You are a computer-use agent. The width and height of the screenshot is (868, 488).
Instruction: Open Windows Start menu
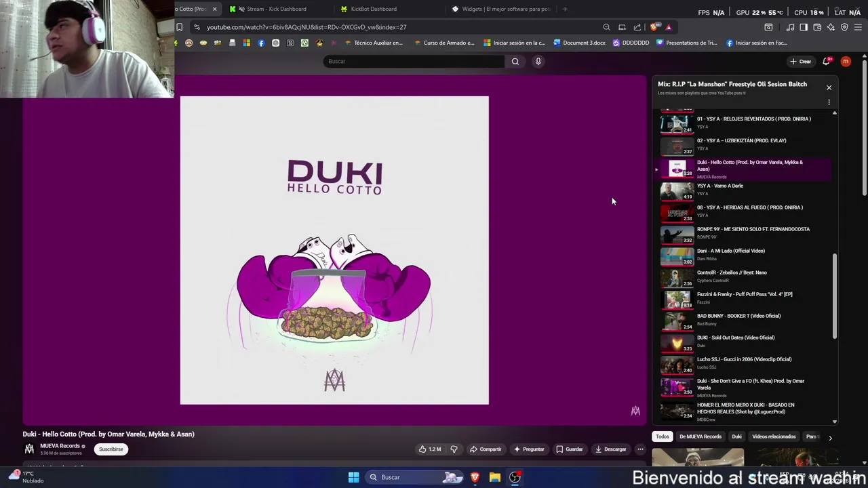coord(353,477)
